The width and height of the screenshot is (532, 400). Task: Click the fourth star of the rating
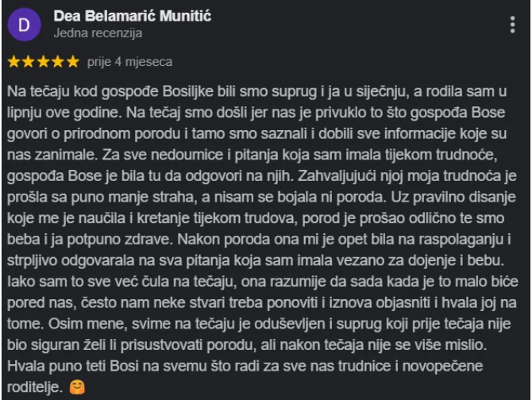58,61
